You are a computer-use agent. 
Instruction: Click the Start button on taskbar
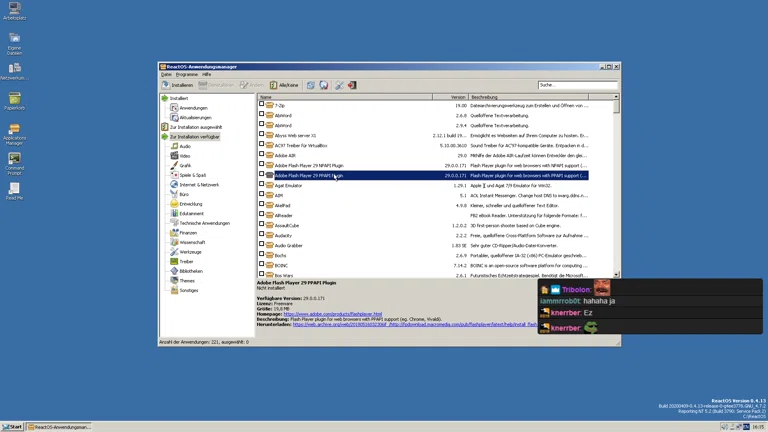[x=12, y=427]
